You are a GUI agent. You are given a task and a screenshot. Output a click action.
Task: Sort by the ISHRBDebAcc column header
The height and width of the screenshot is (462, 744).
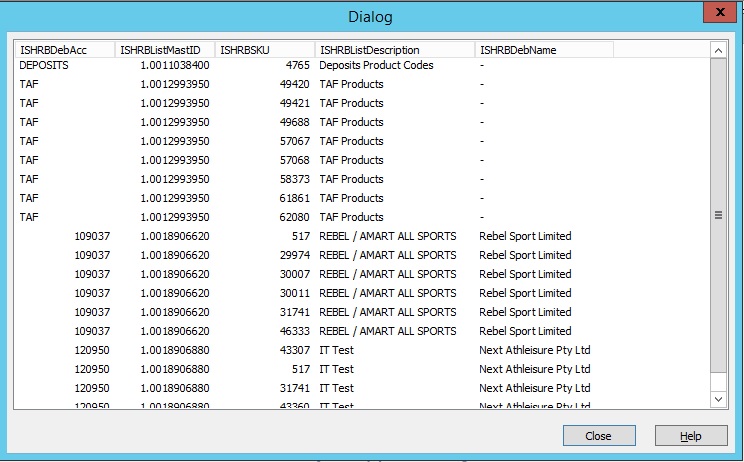pos(64,49)
